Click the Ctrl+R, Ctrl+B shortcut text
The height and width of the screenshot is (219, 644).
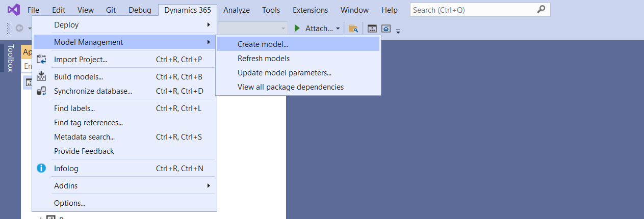pos(179,76)
